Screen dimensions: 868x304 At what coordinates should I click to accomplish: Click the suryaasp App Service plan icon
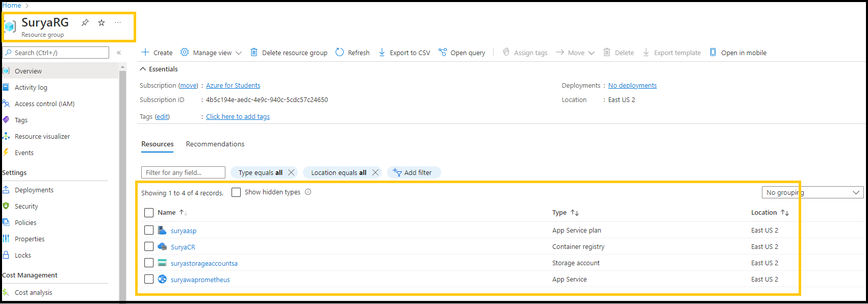tap(162, 230)
